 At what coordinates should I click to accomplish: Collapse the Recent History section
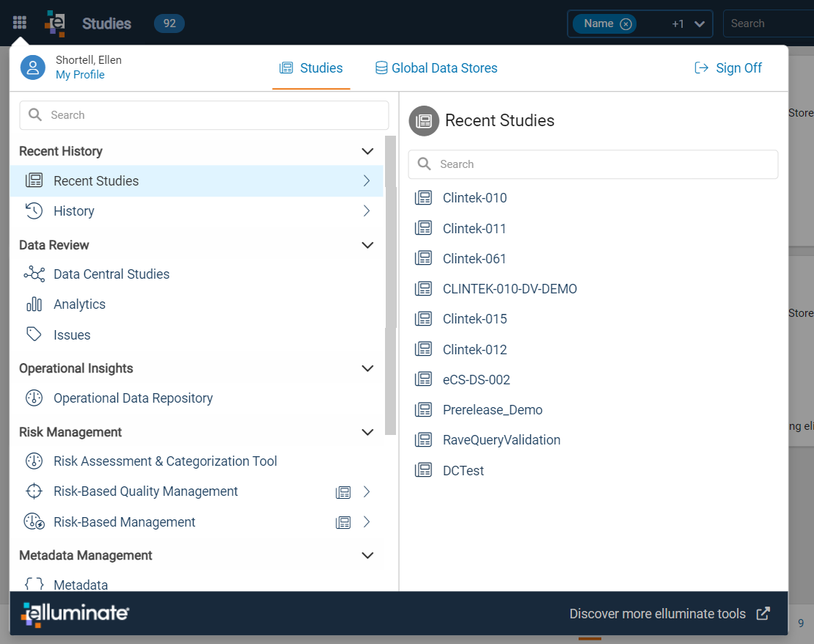(x=367, y=151)
